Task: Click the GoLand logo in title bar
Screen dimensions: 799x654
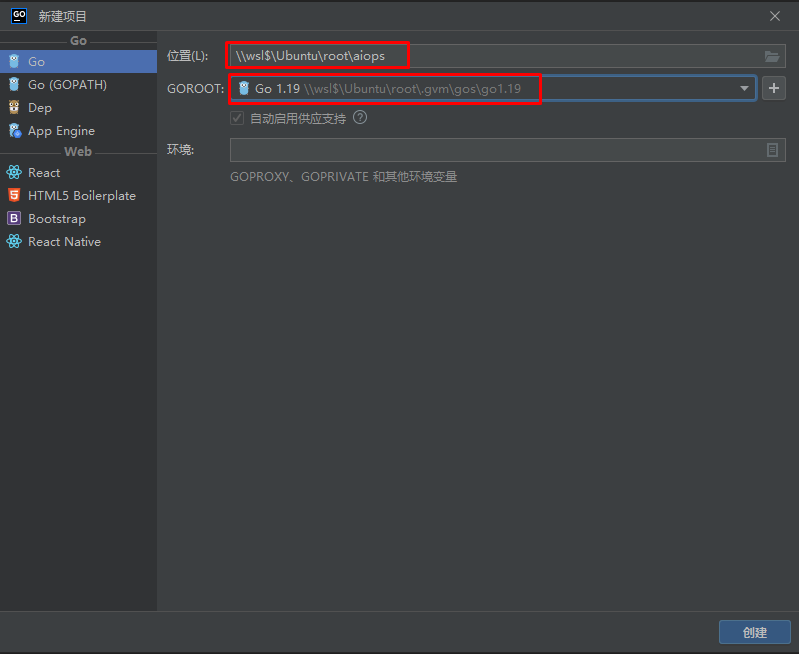Action: point(19,16)
